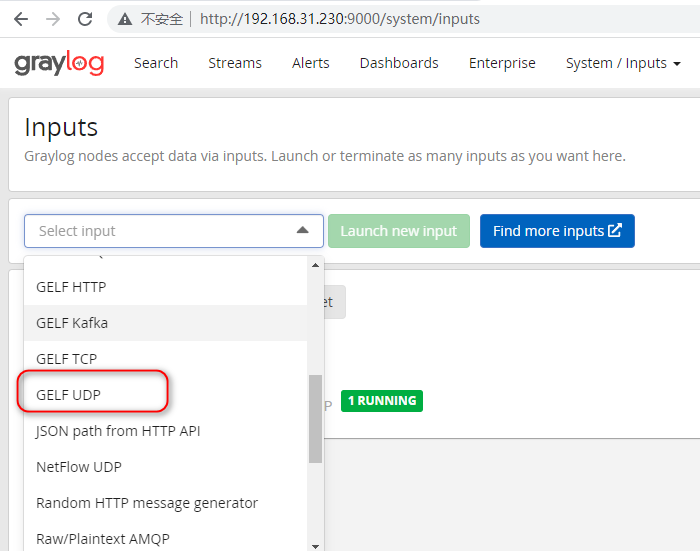Select the Raw/Plaintext AMQP option
This screenshot has width=700, height=551.
[166, 537]
